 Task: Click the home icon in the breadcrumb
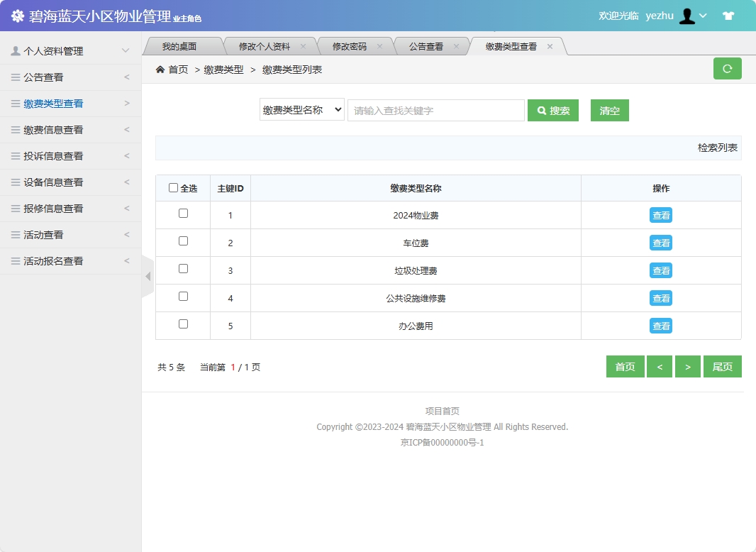pyautogui.click(x=161, y=70)
